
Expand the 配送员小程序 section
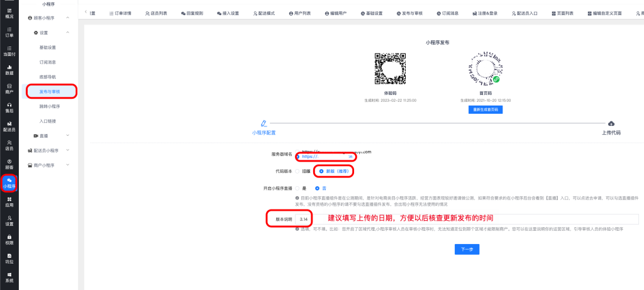pyautogui.click(x=67, y=150)
